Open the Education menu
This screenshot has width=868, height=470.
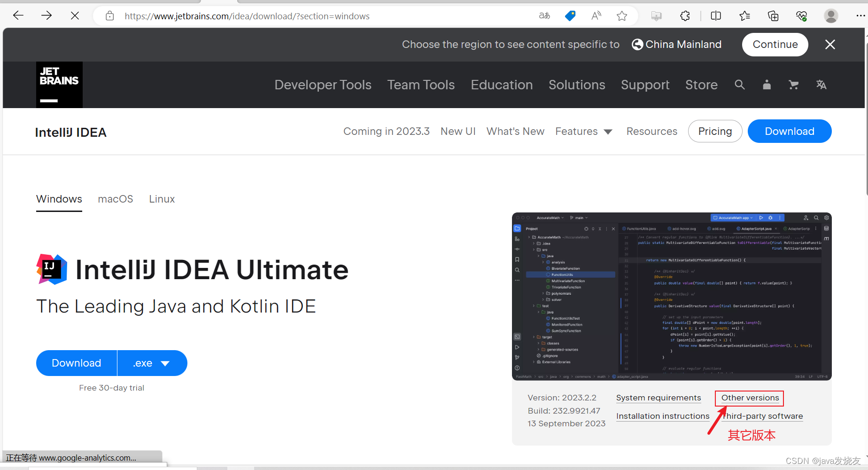click(502, 85)
